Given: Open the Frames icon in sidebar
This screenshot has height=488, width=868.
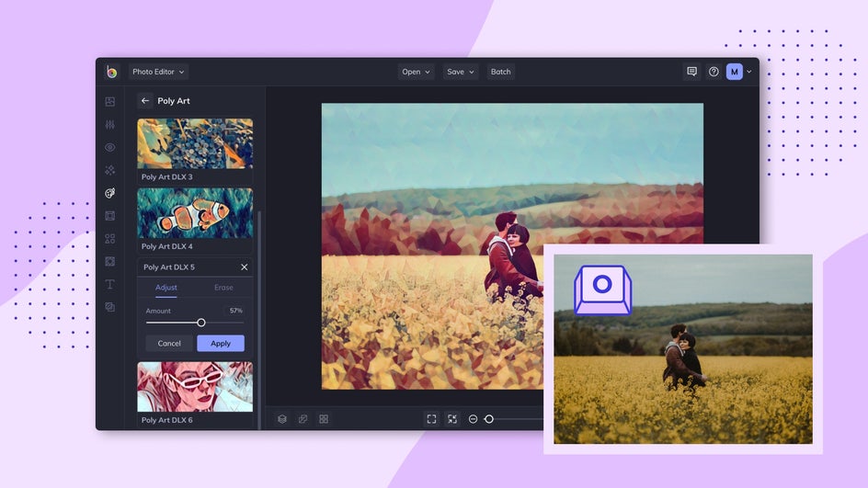Looking at the screenshot, I should pyautogui.click(x=110, y=216).
